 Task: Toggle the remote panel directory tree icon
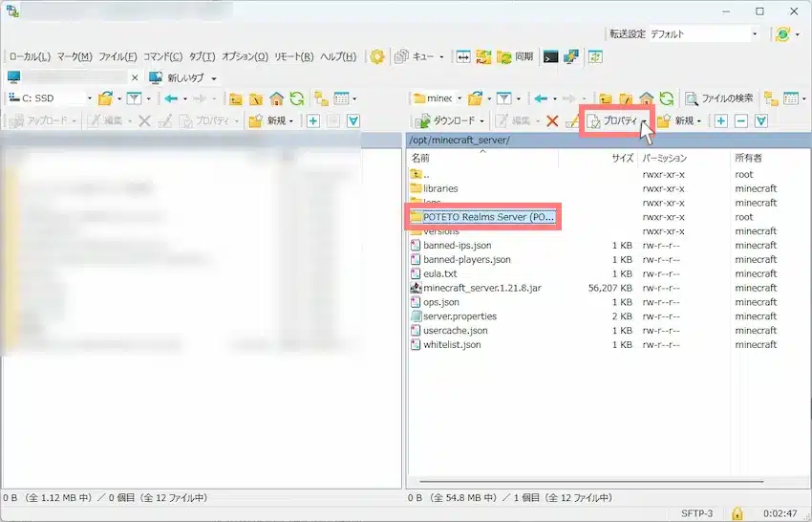(770, 98)
